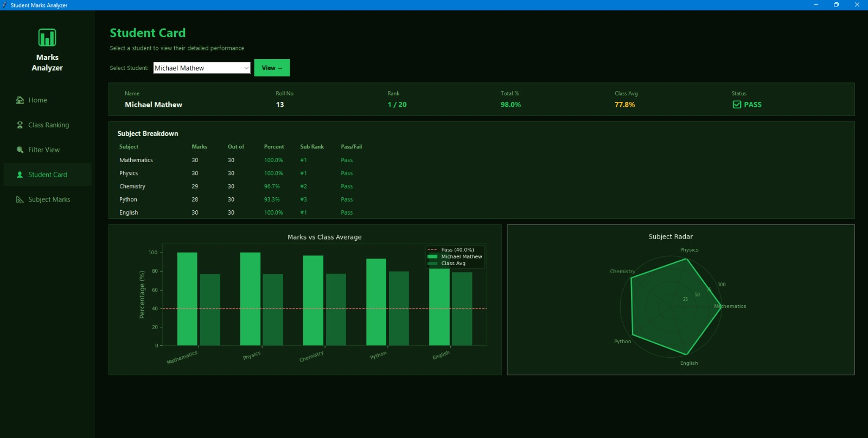Click the Marks vs Class Average chart title

coord(324,237)
